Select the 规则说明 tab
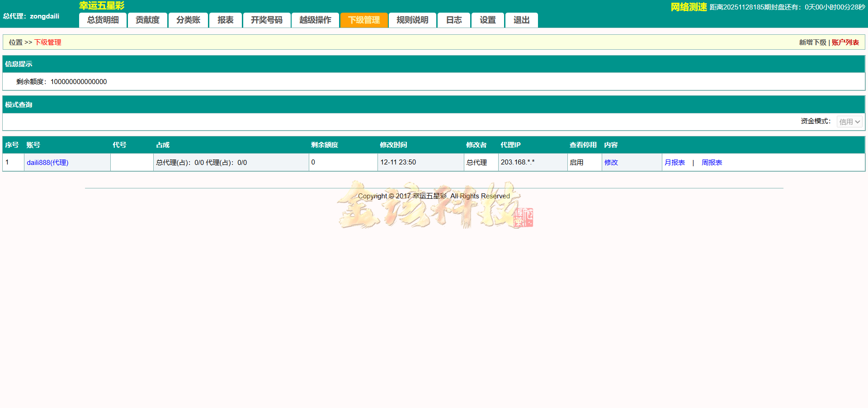The image size is (868, 408). [x=412, y=20]
